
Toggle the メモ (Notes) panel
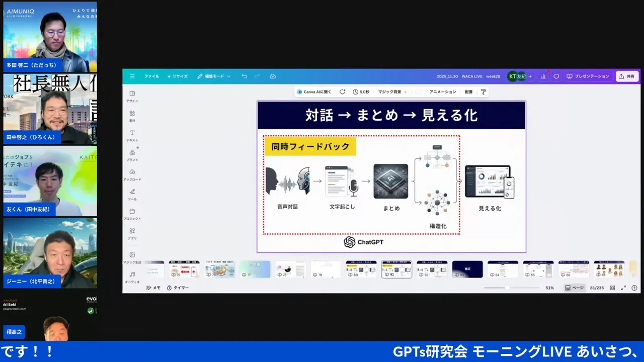(x=153, y=288)
